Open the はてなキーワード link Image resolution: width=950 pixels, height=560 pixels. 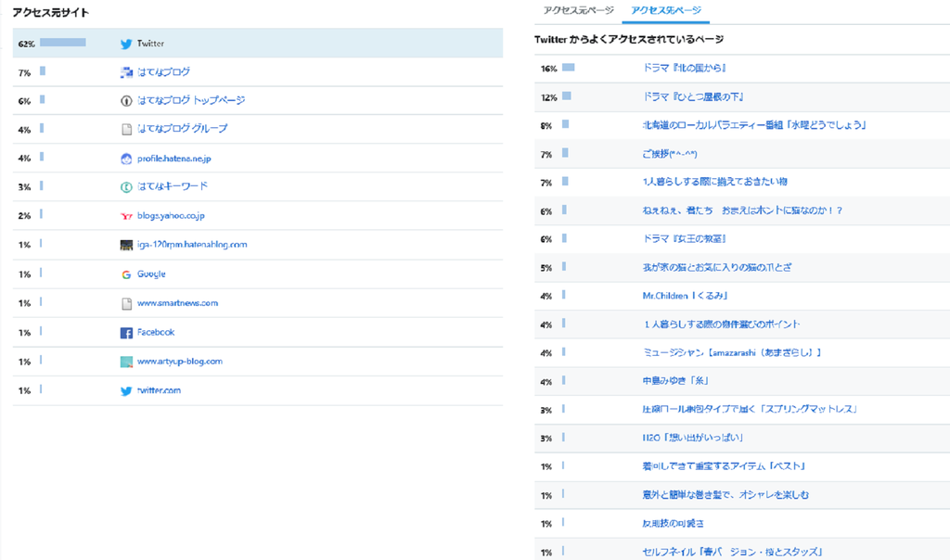tap(173, 186)
